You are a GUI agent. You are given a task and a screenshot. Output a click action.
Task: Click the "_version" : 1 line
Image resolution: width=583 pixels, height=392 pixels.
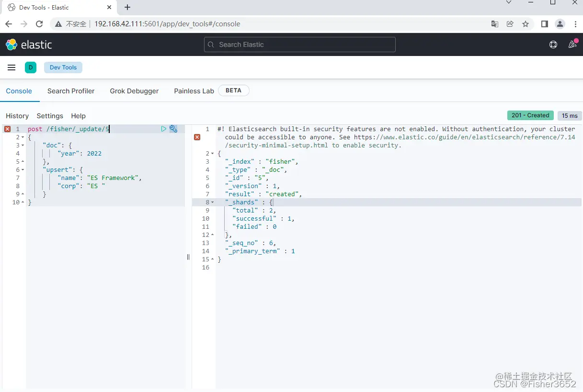[x=252, y=186]
